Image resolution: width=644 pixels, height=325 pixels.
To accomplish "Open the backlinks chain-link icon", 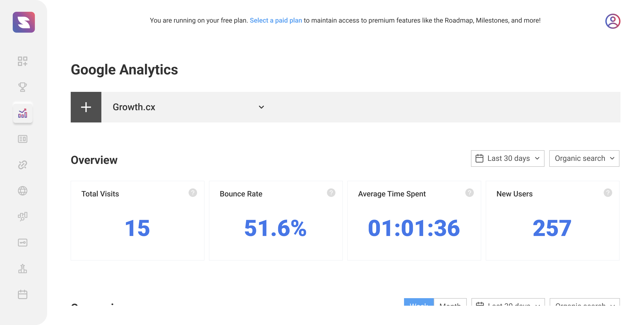I will click(x=22, y=165).
